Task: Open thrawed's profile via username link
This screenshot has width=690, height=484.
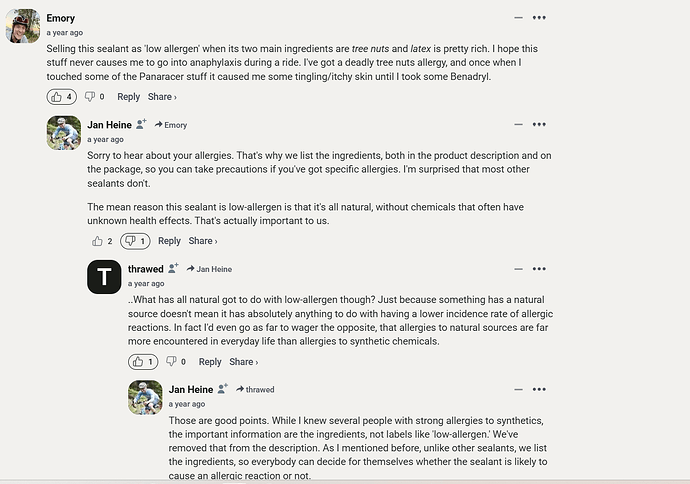Action: (146, 269)
